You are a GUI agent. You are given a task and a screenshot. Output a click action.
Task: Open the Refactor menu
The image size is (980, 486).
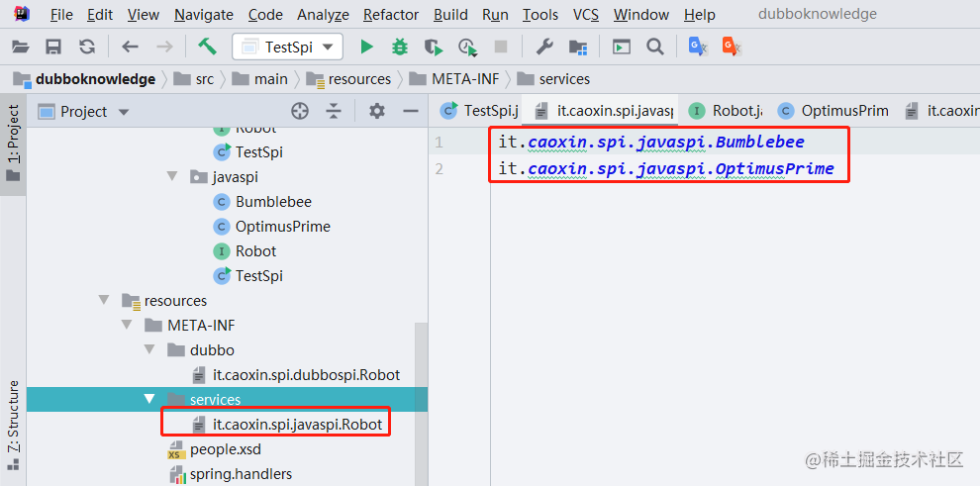pos(391,15)
